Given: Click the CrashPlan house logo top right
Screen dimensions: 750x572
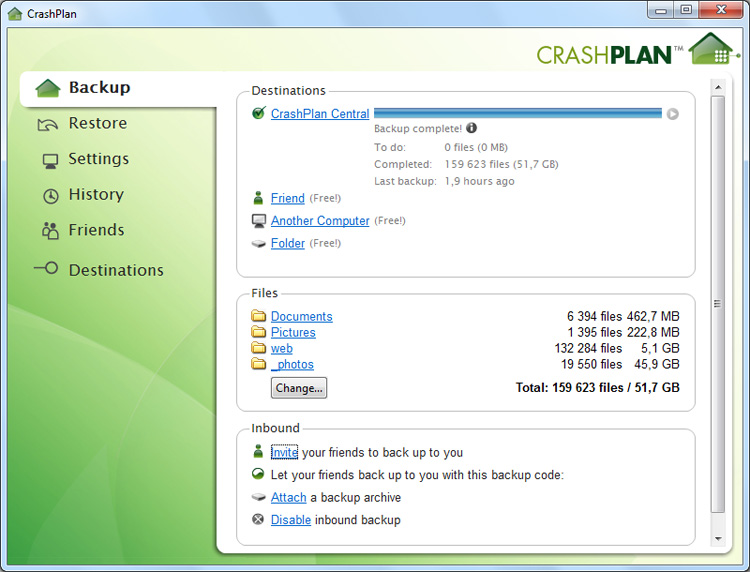Looking at the screenshot, I should (x=712, y=48).
